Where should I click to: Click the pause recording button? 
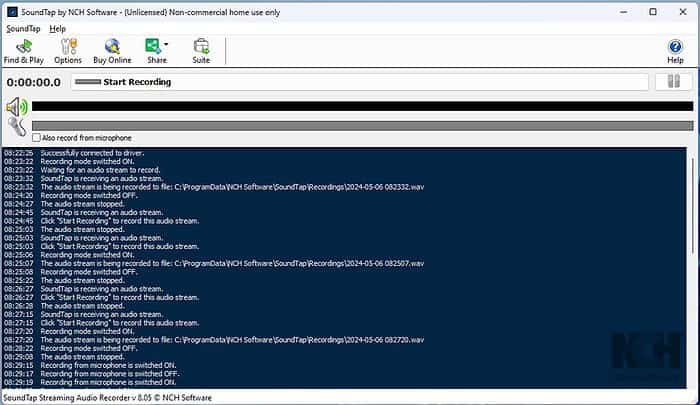point(674,82)
